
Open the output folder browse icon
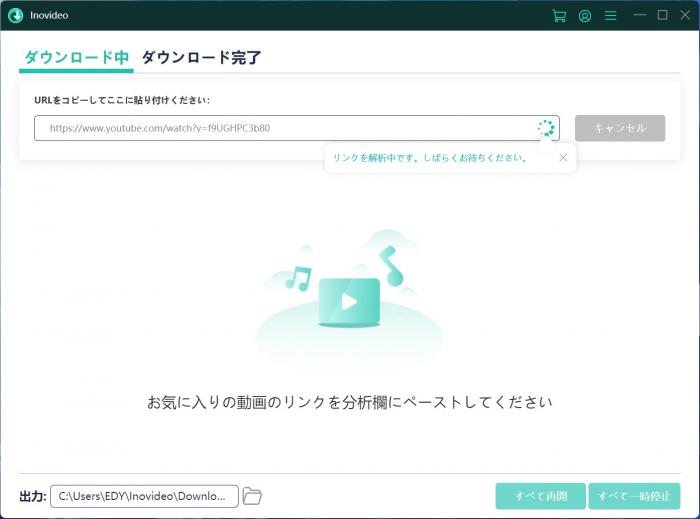pyautogui.click(x=252, y=496)
